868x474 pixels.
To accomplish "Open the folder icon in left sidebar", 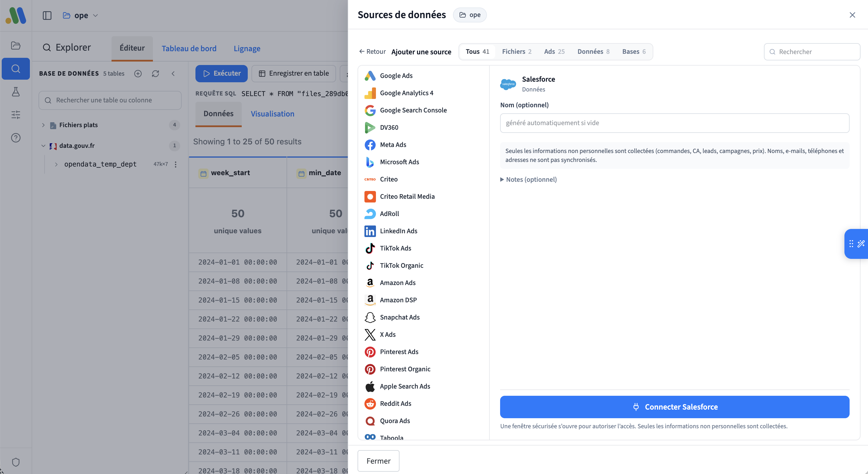I will [16, 45].
